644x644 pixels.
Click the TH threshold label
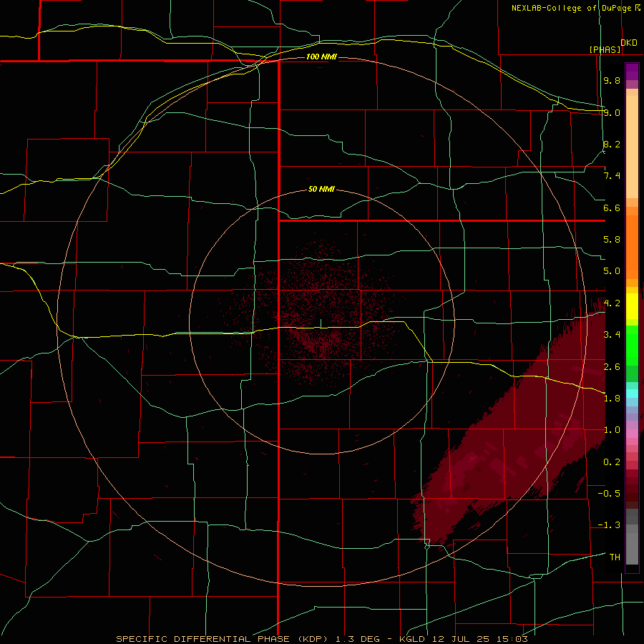click(615, 557)
